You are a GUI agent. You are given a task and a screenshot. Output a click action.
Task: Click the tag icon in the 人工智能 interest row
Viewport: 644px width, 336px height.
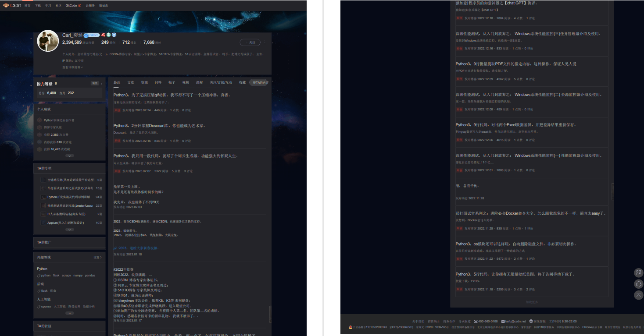(x=39, y=307)
